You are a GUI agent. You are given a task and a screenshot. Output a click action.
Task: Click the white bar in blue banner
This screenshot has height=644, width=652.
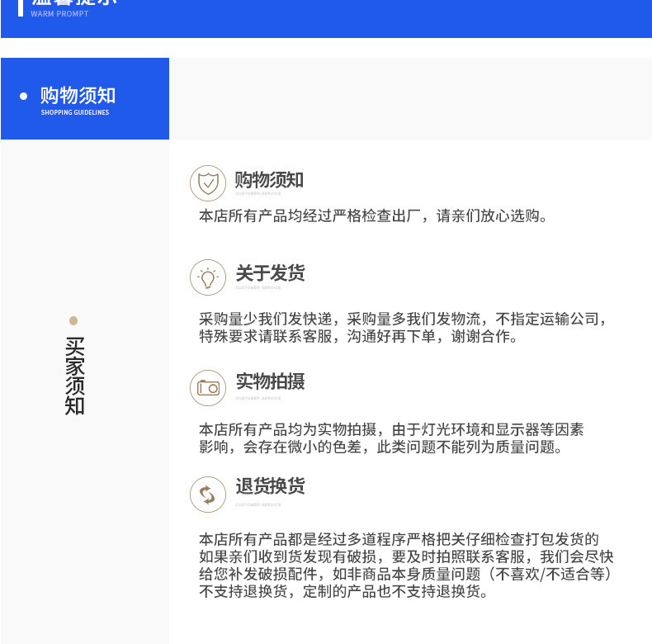tap(21, 8)
